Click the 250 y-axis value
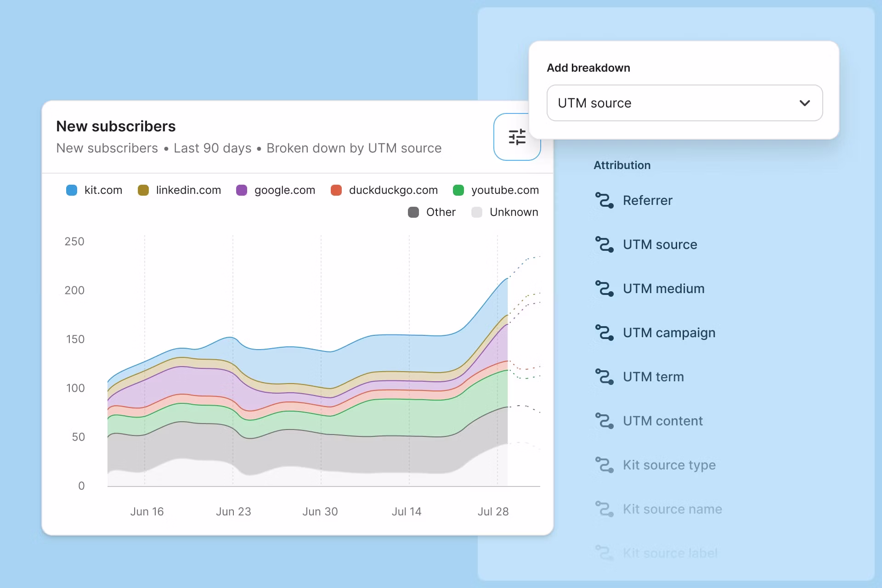Image resolution: width=882 pixels, height=588 pixels. [74, 242]
